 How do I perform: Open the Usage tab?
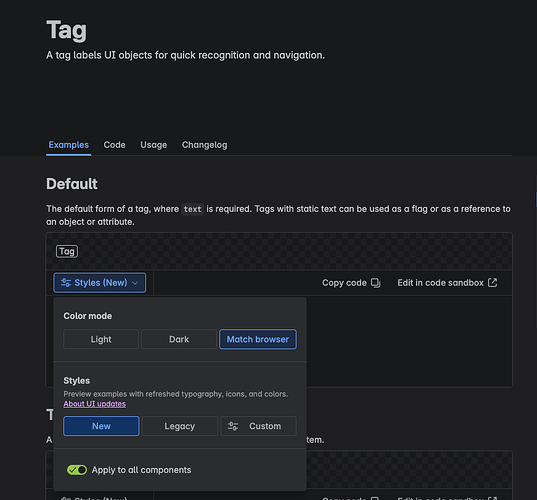(x=153, y=145)
